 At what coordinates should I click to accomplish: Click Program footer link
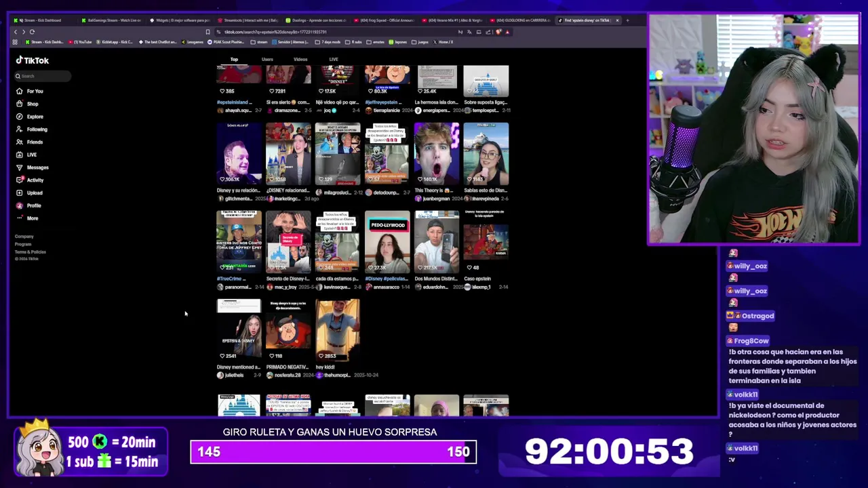pyautogui.click(x=23, y=244)
